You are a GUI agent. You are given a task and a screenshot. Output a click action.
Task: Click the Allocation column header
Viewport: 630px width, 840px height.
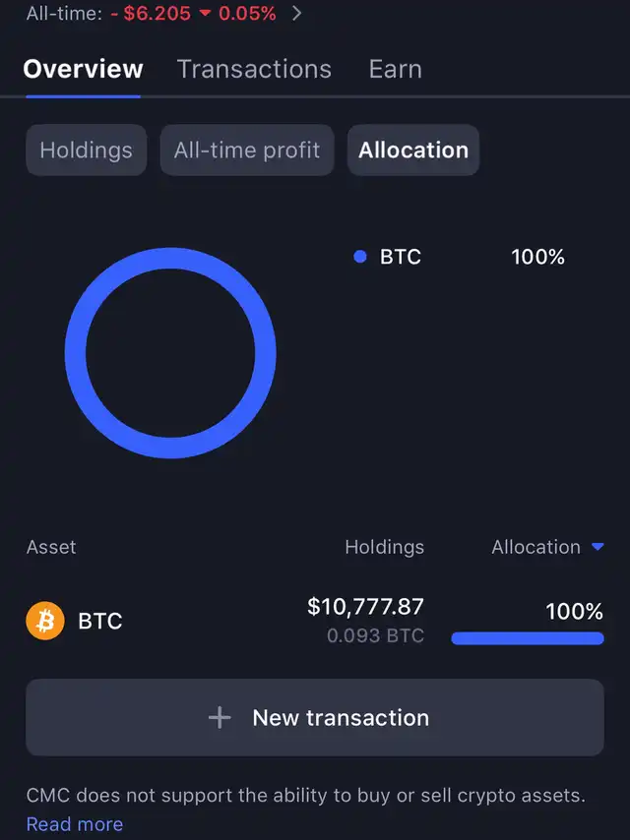point(535,548)
